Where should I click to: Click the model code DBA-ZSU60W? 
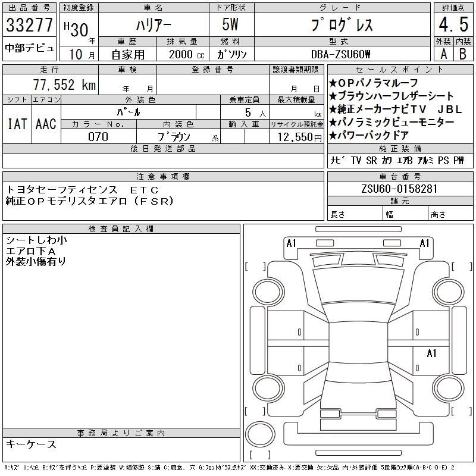tap(340, 54)
